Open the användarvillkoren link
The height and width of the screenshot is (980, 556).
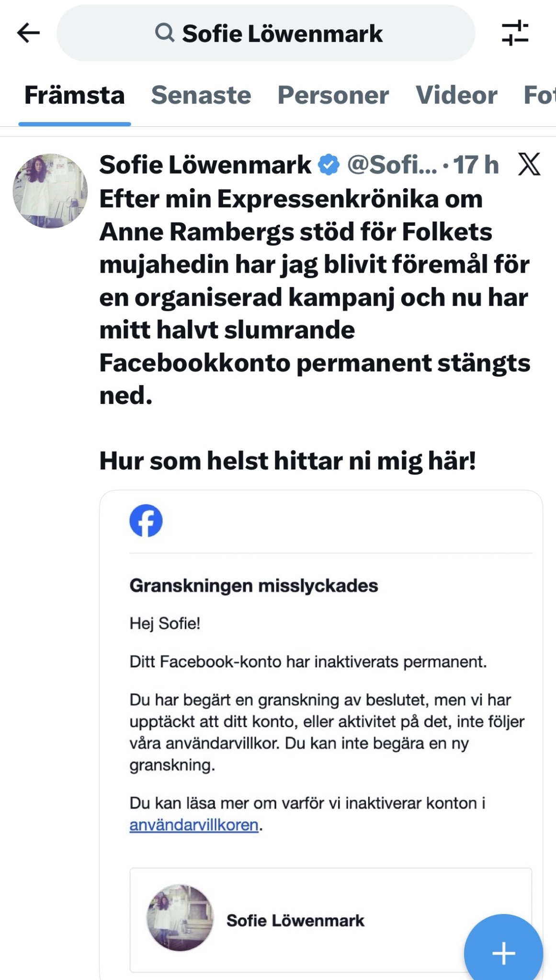[194, 825]
